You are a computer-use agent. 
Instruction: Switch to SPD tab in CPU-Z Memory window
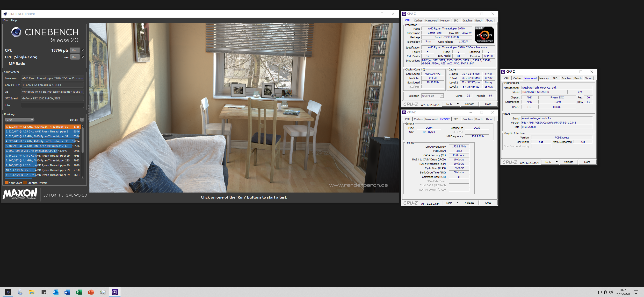tap(456, 119)
